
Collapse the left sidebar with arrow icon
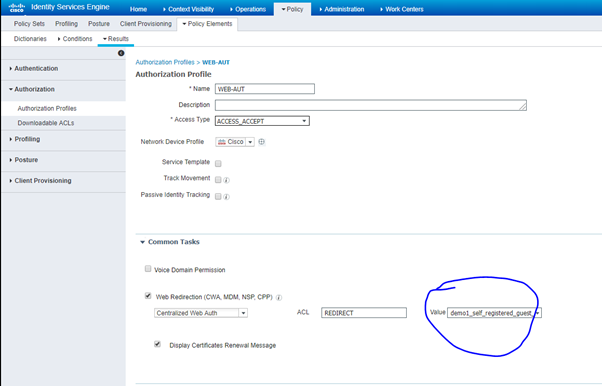click(x=121, y=53)
